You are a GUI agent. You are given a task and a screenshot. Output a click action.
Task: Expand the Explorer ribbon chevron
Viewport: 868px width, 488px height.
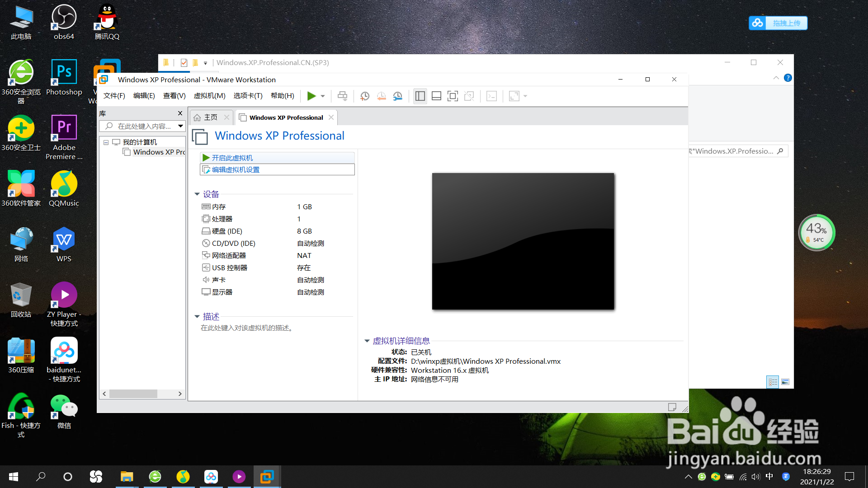click(x=776, y=78)
